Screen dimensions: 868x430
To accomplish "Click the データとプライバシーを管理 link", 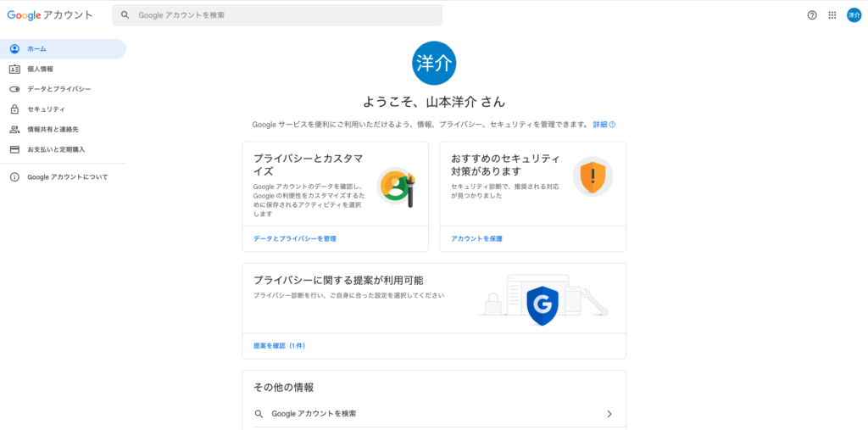I will click(x=294, y=239).
